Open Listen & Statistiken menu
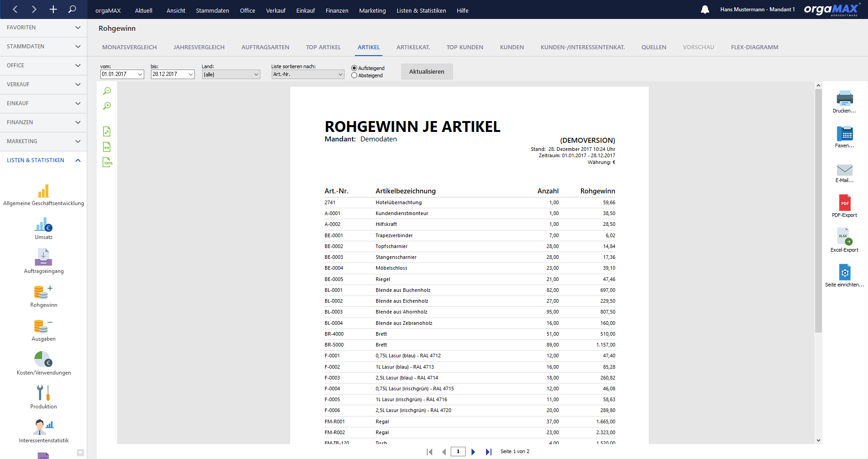 pyautogui.click(x=421, y=10)
